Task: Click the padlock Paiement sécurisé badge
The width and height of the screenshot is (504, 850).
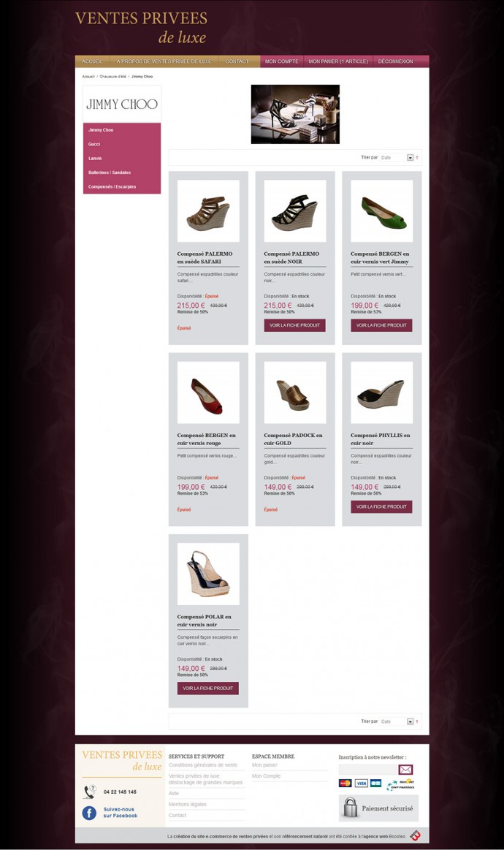Action: [379, 808]
